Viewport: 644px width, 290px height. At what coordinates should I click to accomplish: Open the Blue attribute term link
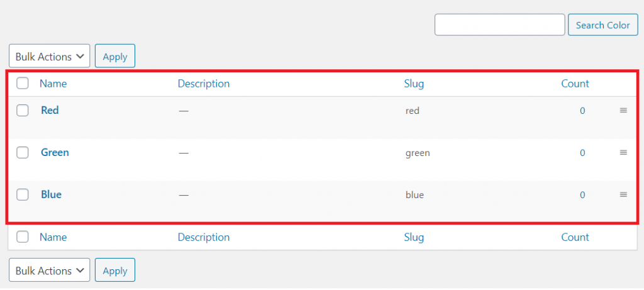point(51,194)
